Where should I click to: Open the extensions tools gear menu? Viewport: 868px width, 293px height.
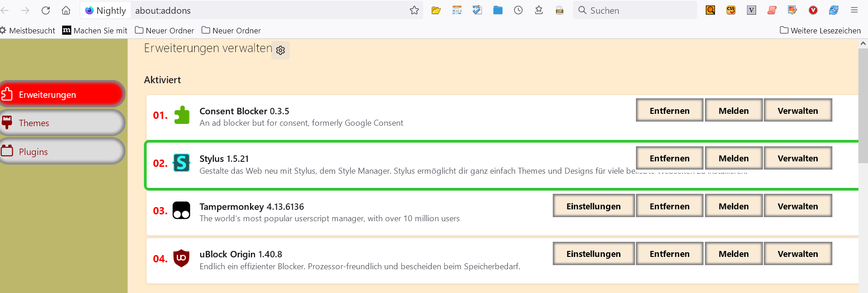(281, 50)
